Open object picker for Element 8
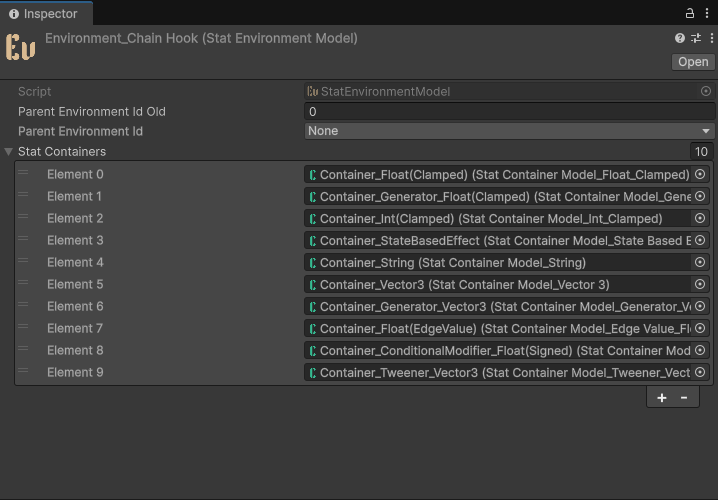The image size is (718, 500). pos(700,350)
